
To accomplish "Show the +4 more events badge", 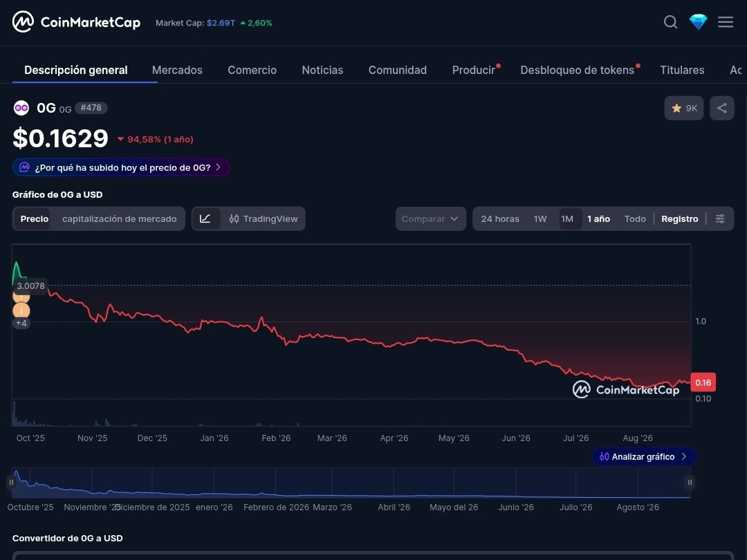I will click(21, 323).
